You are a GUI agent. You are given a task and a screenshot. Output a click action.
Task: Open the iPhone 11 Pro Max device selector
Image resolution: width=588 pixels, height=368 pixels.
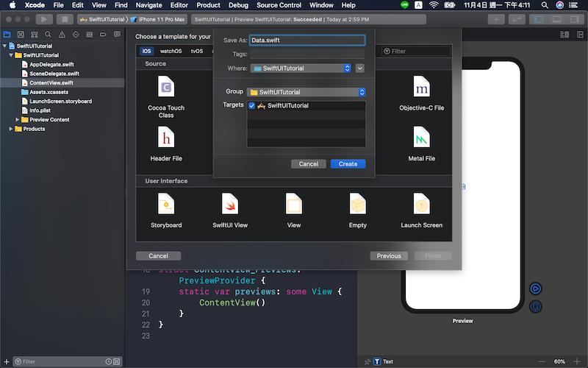157,19
